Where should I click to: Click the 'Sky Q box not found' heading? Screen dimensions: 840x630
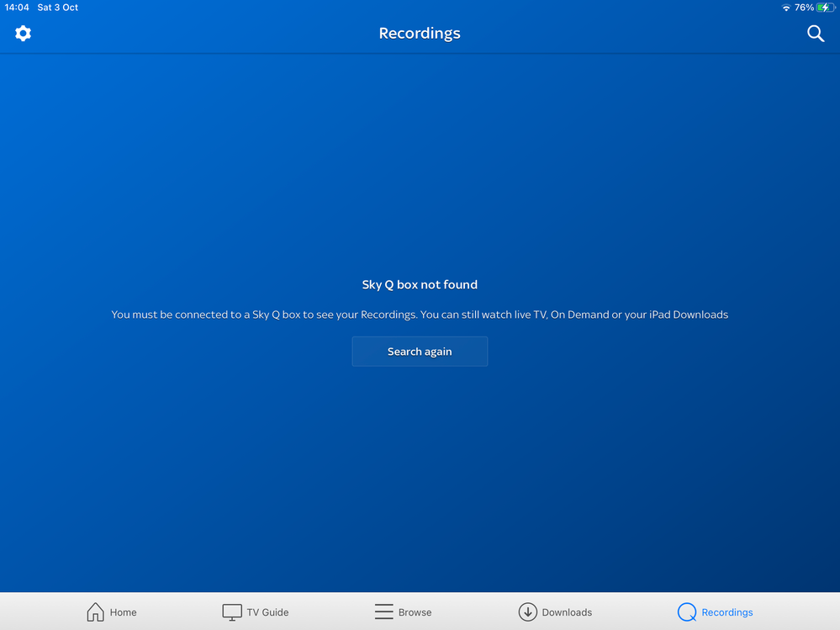pyautogui.click(x=420, y=285)
